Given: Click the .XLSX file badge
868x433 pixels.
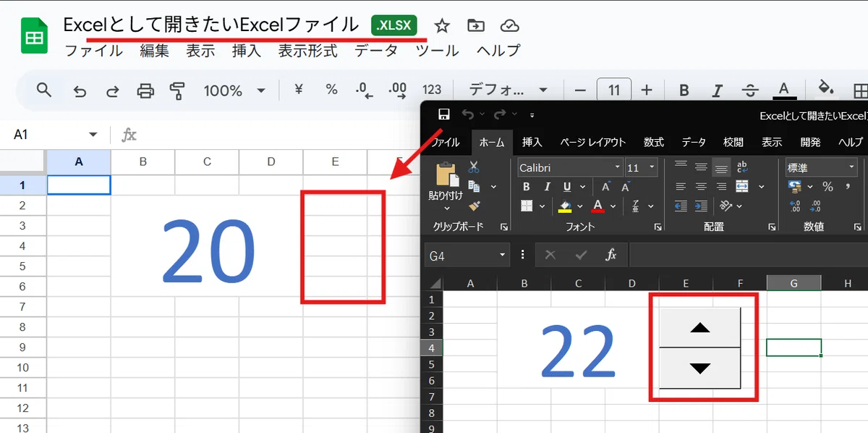Looking at the screenshot, I should [394, 26].
